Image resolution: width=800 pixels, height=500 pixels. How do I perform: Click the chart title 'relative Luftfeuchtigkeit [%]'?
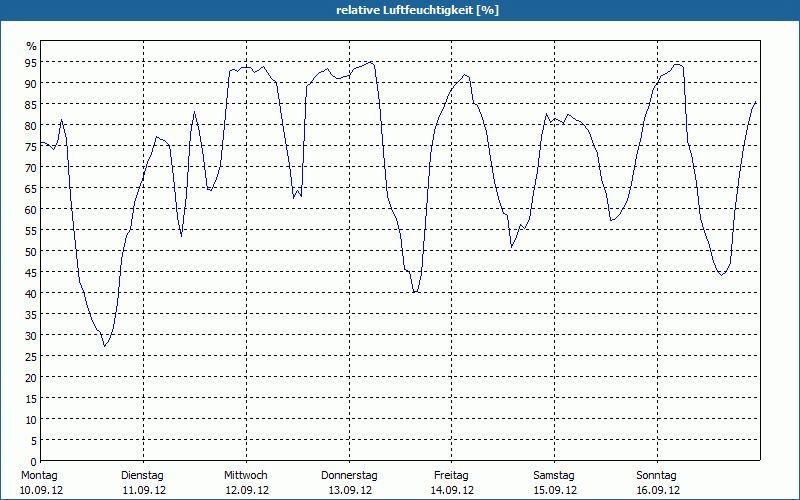coord(418,10)
